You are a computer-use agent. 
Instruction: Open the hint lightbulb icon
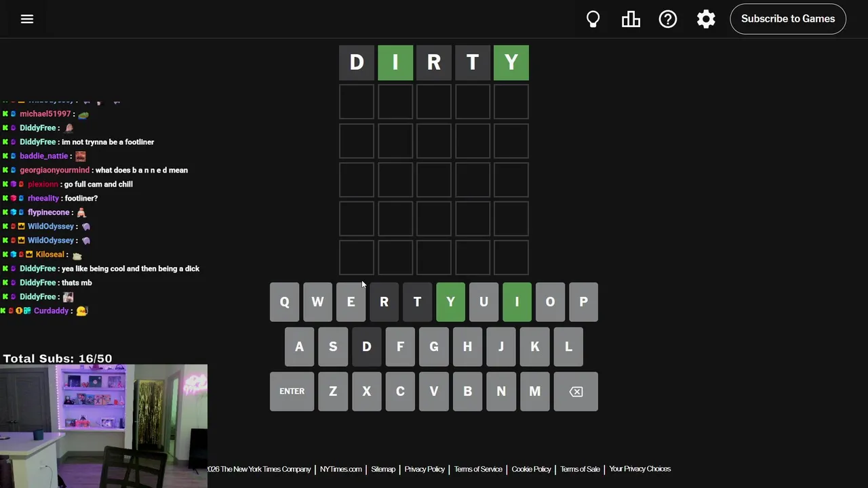(x=593, y=19)
